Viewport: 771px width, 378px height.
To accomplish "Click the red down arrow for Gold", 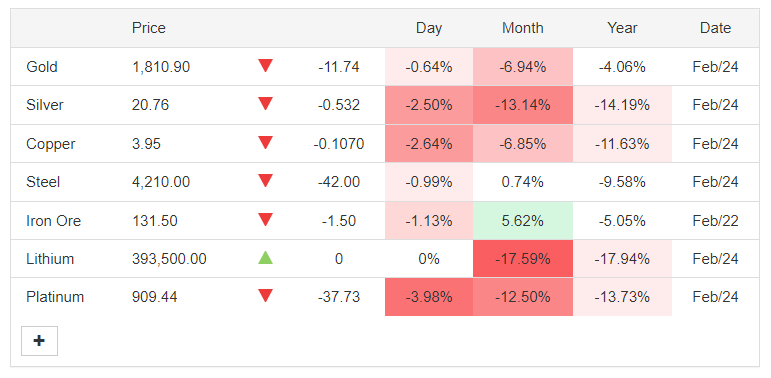I will click(266, 65).
